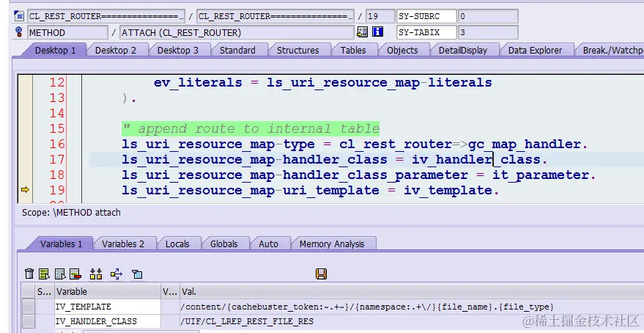This screenshot has height=333, width=644.
Task: Click the SY-TABIX value field showing 3
Action: 488,32
